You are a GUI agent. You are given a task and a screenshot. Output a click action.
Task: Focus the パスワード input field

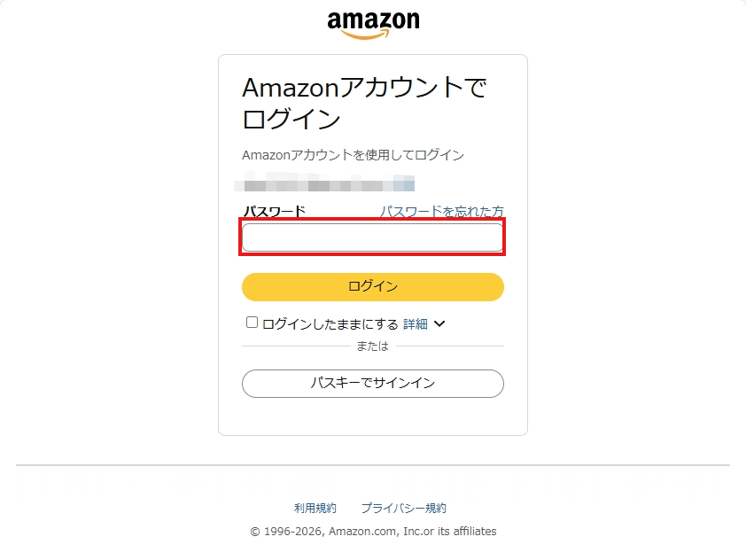click(372, 237)
